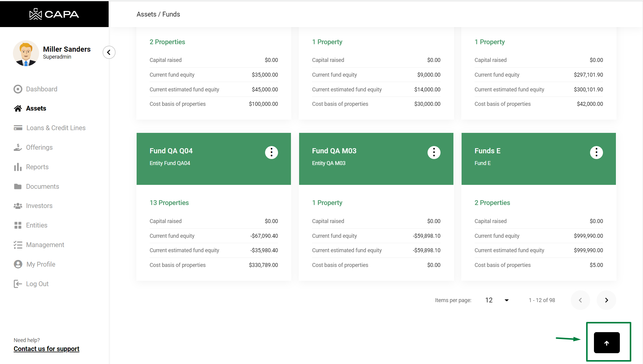643x364 pixels.
Task: Open Dashboard from the sidebar
Action: (42, 89)
